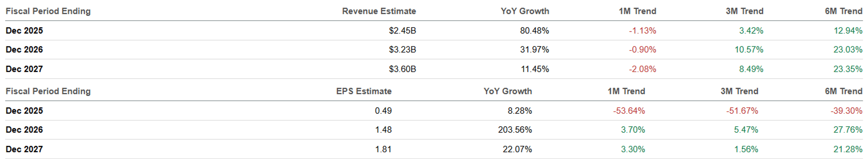Click the -53.64% EPS 1M trend value
The image size is (868, 159).
pos(629,111)
